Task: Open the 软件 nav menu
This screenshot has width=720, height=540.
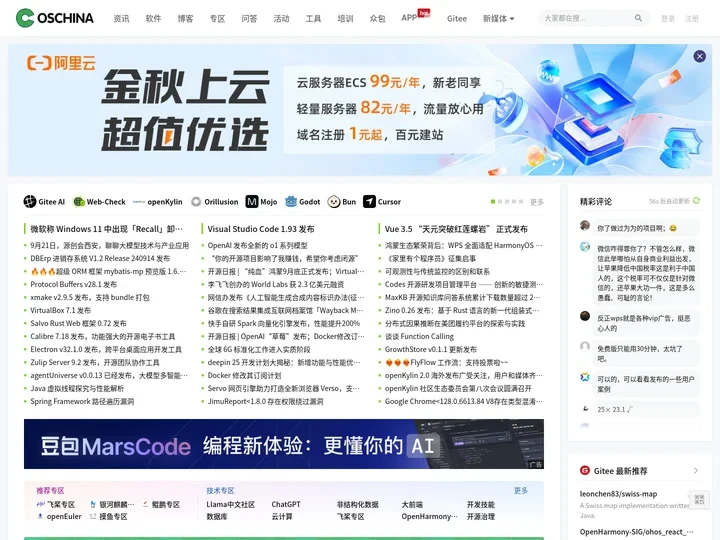Action: tap(153, 18)
